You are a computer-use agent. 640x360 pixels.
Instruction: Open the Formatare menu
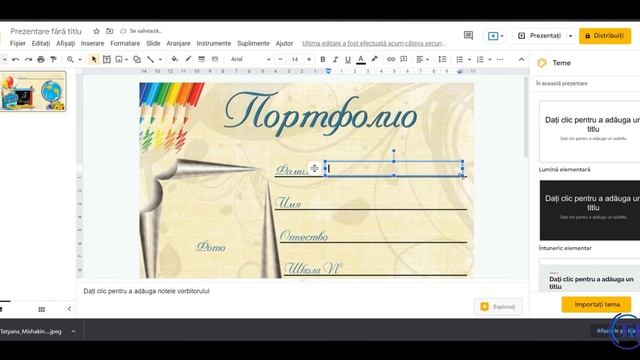click(x=125, y=43)
